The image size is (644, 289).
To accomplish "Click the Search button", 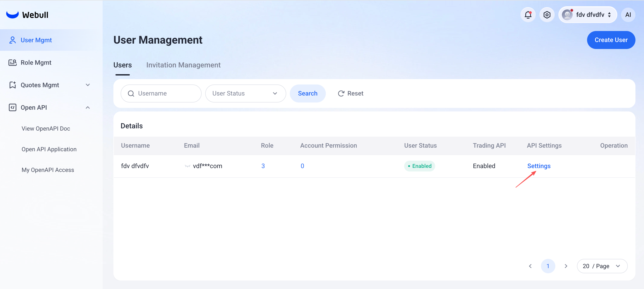I will (x=308, y=93).
